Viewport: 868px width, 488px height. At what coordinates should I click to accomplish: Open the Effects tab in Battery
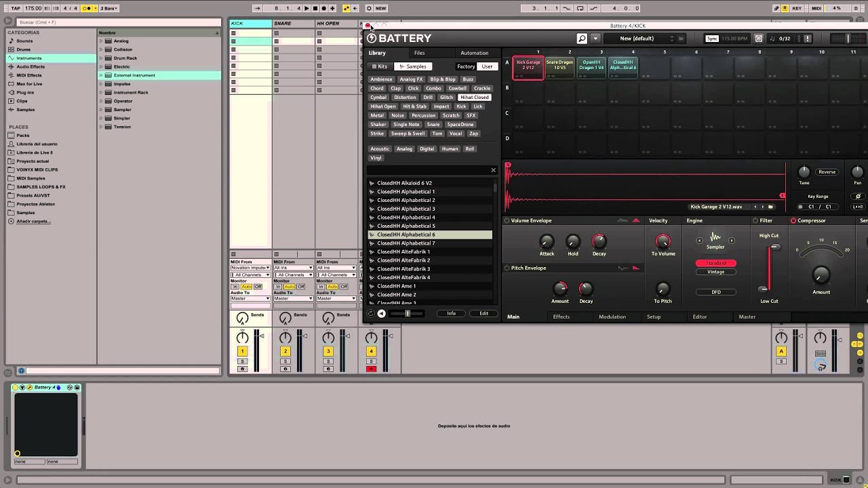coord(561,317)
